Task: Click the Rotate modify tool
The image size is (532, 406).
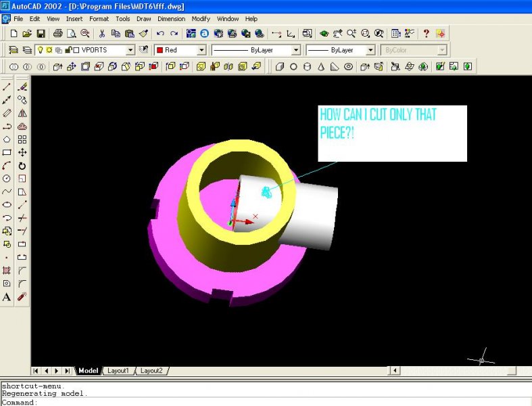Action: point(22,166)
